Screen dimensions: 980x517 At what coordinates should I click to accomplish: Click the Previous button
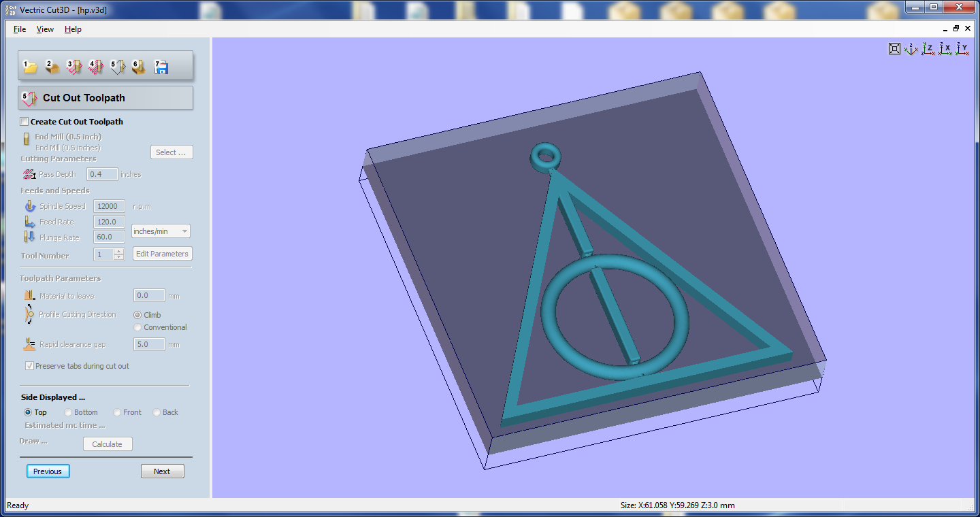pos(48,471)
